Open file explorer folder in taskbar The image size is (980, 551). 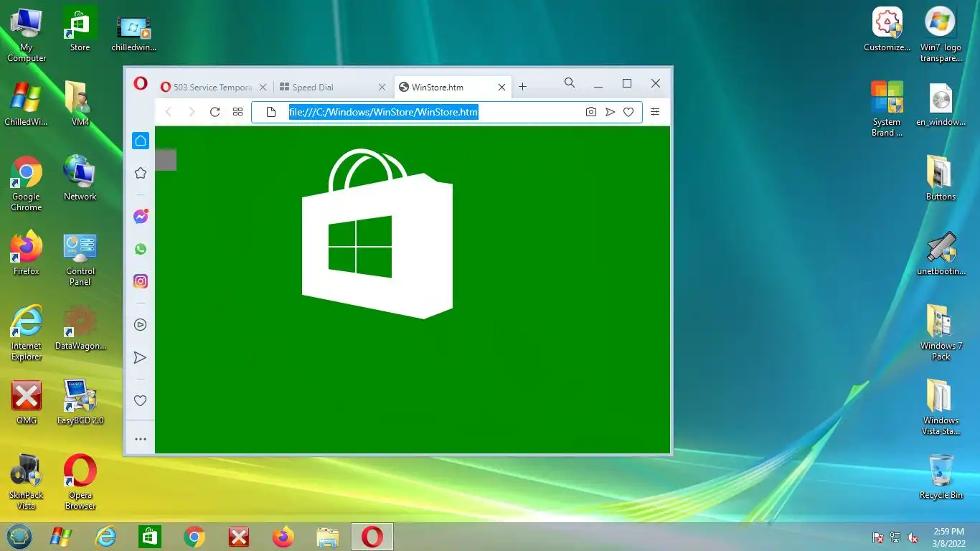[x=327, y=536]
